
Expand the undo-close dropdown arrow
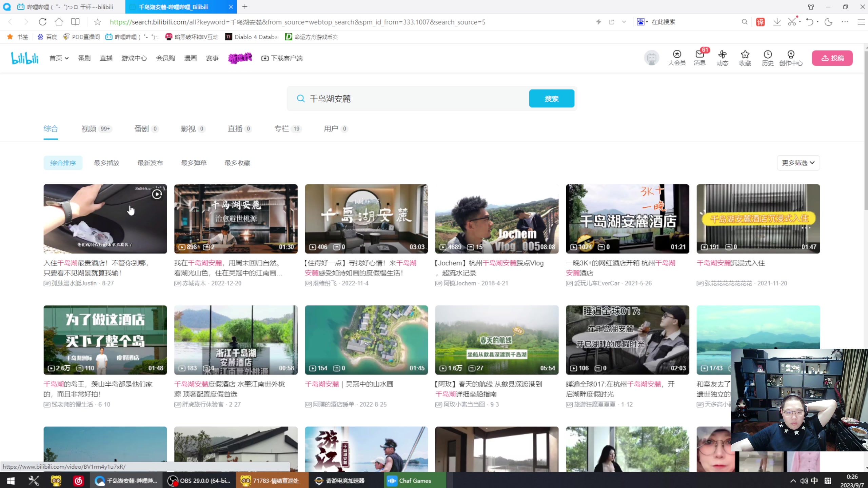(817, 22)
